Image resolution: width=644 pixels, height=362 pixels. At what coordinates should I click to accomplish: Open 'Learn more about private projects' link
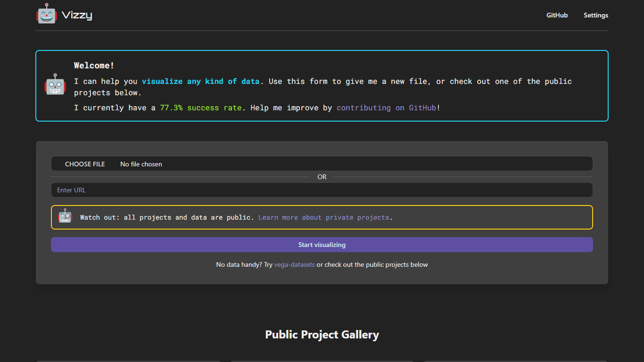tap(324, 217)
